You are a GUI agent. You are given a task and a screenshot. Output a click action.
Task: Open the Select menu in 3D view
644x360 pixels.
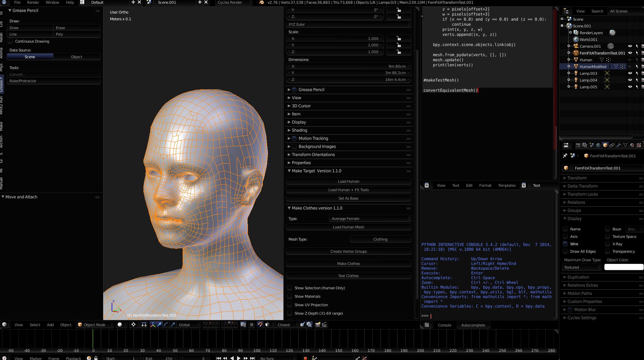pyautogui.click(x=35, y=325)
